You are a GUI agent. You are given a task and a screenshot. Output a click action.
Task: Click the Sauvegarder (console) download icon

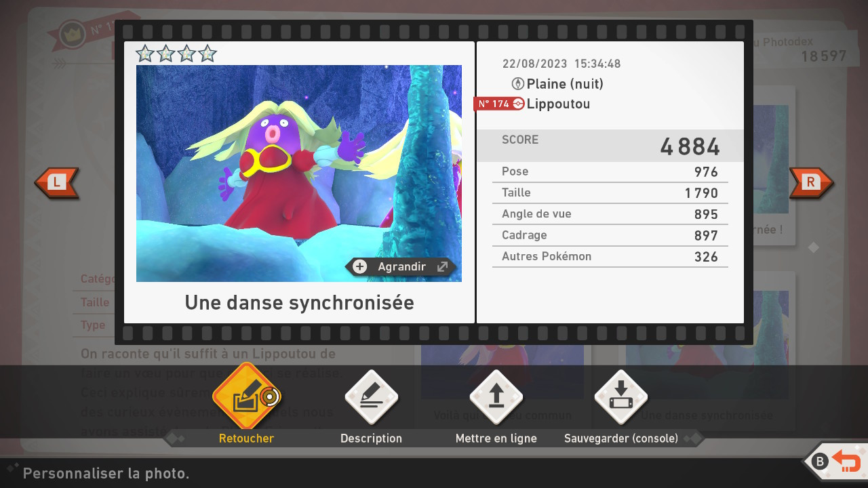[620, 397]
